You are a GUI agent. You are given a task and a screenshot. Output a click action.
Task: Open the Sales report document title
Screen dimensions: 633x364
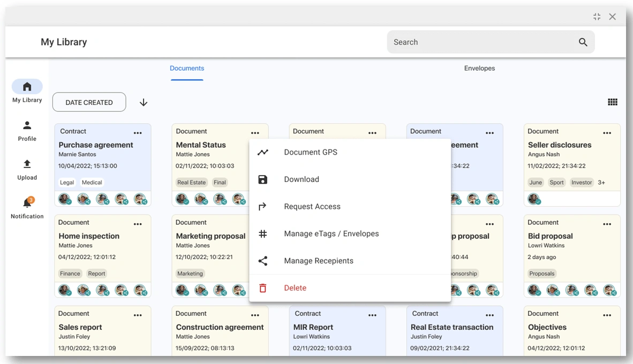point(80,327)
